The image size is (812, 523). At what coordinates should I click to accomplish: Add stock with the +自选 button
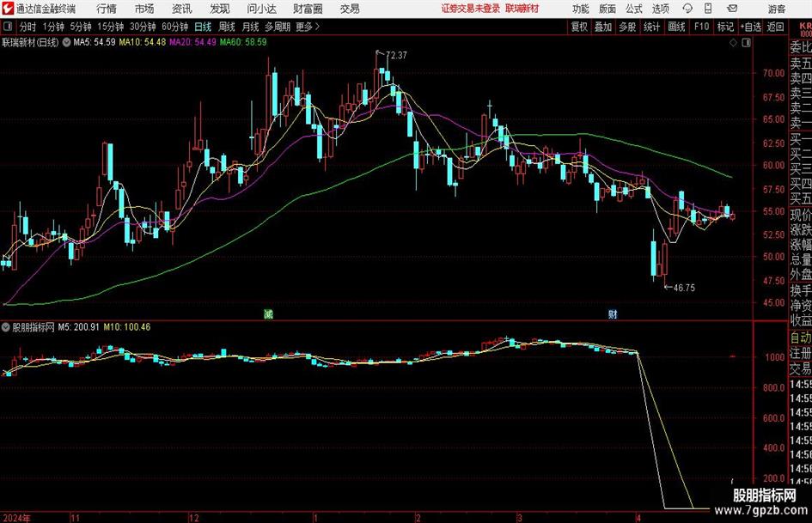[x=751, y=27]
